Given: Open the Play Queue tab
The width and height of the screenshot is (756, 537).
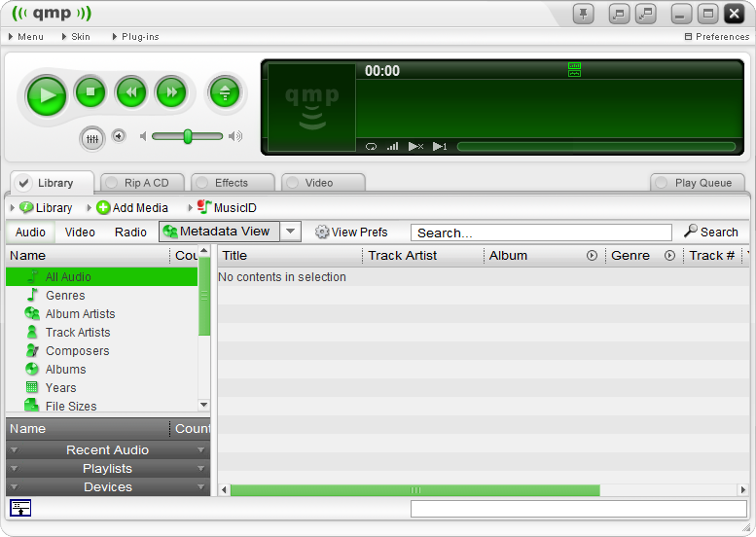Looking at the screenshot, I should (x=698, y=183).
